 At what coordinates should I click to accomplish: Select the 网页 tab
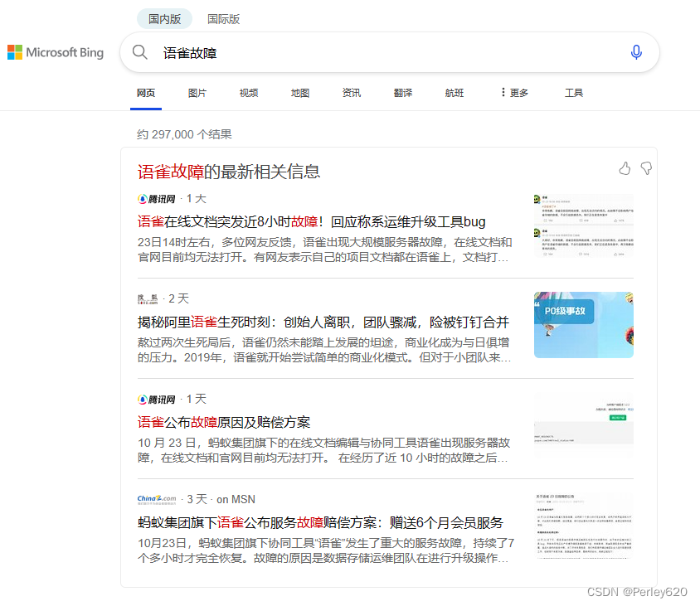(x=145, y=93)
